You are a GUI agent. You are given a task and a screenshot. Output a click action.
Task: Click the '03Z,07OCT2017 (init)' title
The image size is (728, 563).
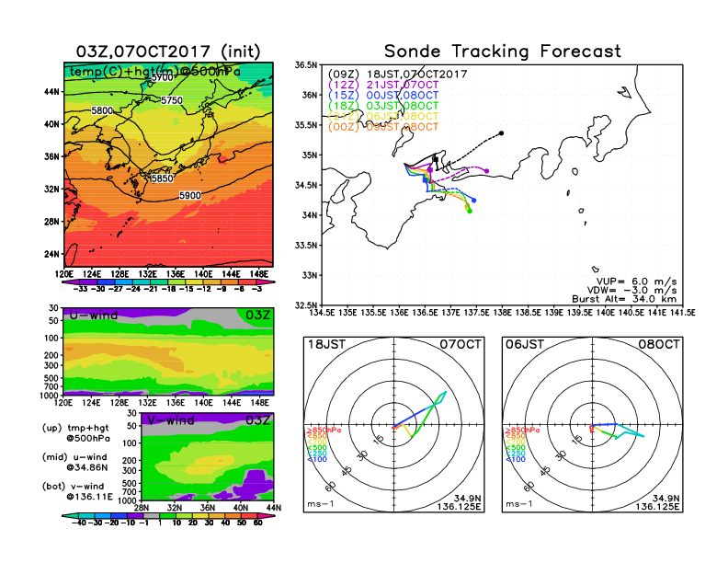point(168,52)
